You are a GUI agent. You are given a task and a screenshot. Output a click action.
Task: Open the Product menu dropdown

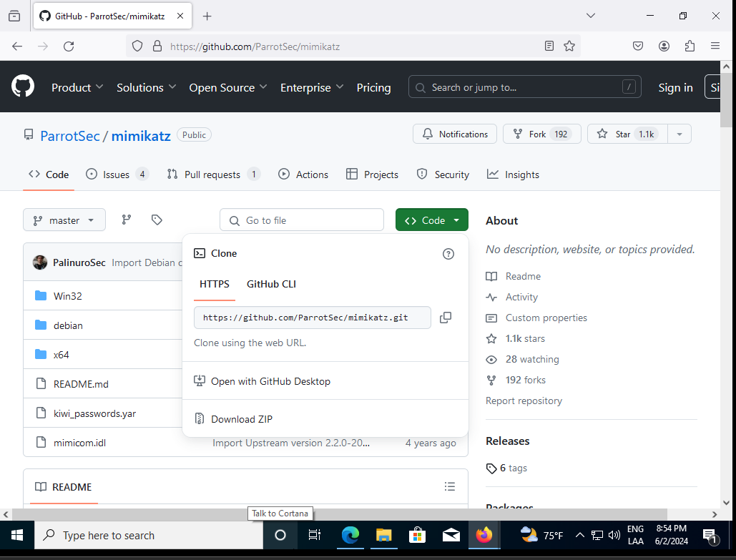[77, 87]
